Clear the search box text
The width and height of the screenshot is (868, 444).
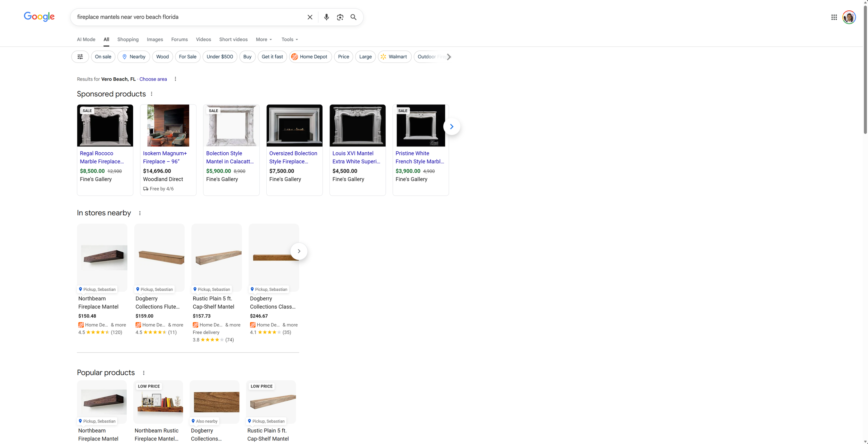pyautogui.click(x=310, y=17)
